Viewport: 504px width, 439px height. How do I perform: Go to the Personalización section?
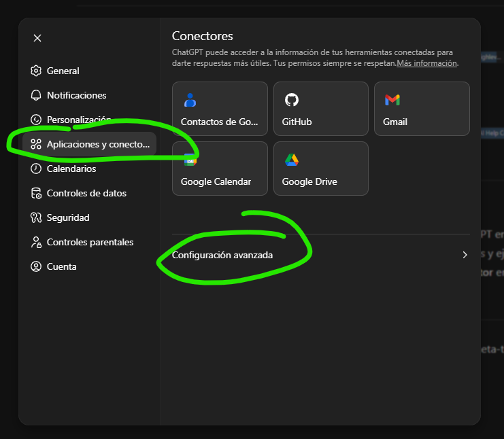tap(89, 120)
